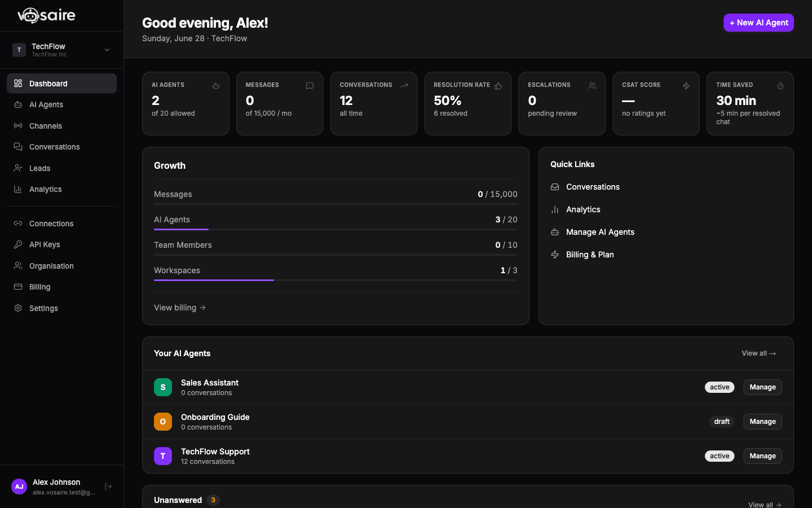The image size is (812, 508).
Task: Manage the Onboarding Guide agent
Action: (762, 422)
